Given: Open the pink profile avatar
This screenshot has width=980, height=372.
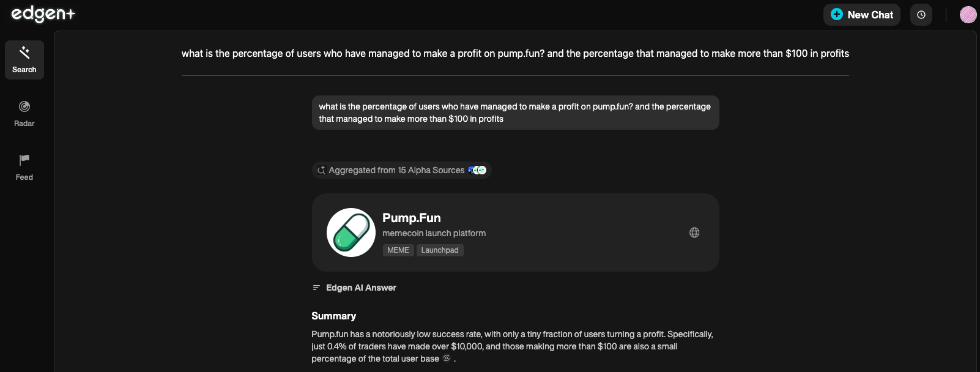Looking at the screenshot, I should 968,15.
